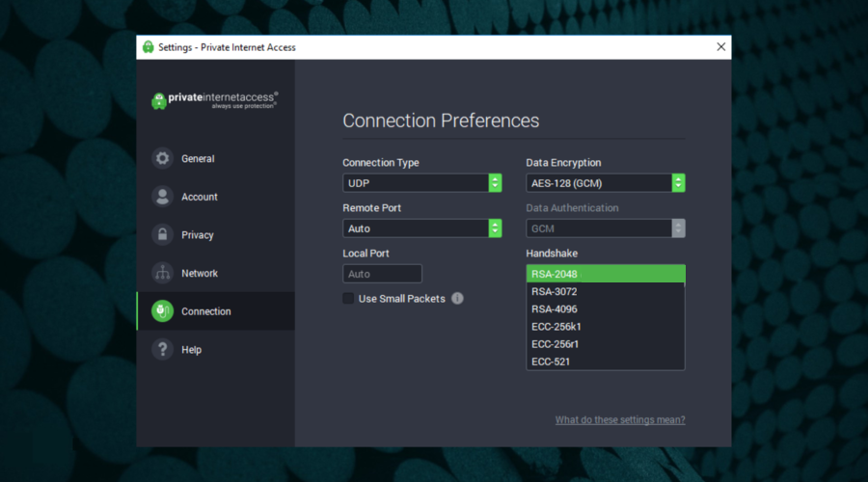Pick ECC-256r1 from the Handshake list
The image size is (868, 482).
point(606,344)
